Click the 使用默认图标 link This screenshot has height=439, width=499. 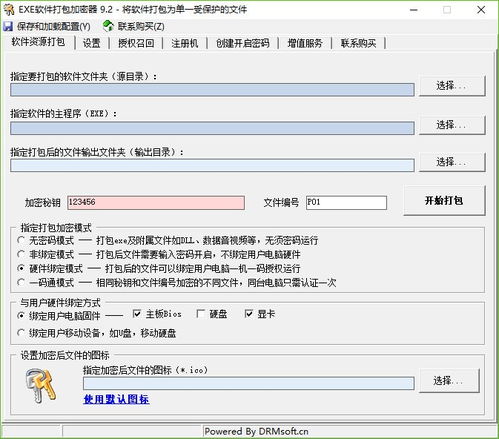(116, 399)
